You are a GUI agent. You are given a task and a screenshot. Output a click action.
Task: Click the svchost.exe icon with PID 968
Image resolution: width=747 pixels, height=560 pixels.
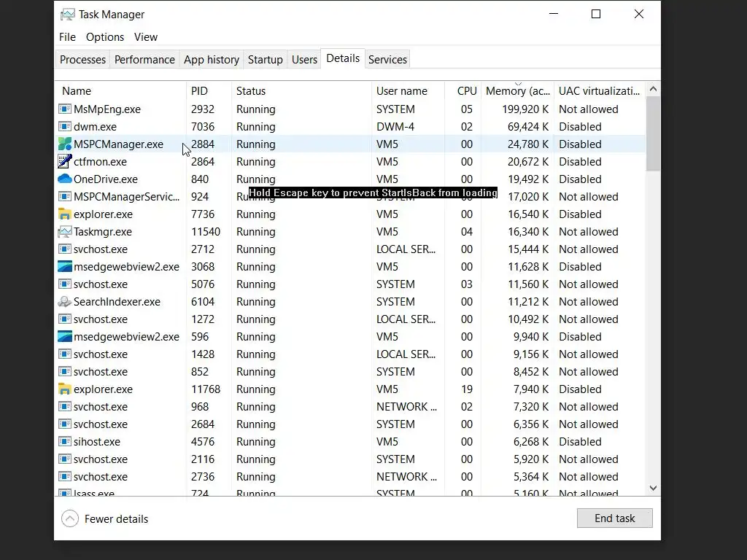64,407
